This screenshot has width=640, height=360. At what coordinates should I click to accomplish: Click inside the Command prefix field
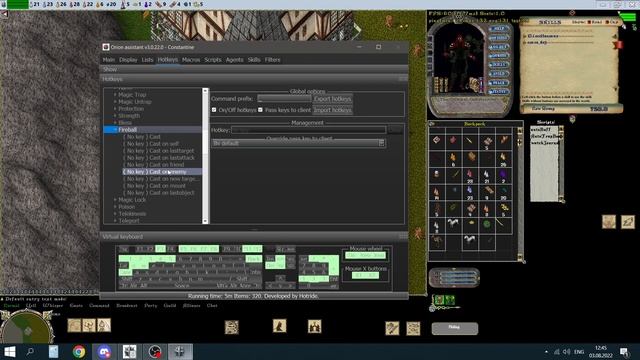(x=284, y=99)
